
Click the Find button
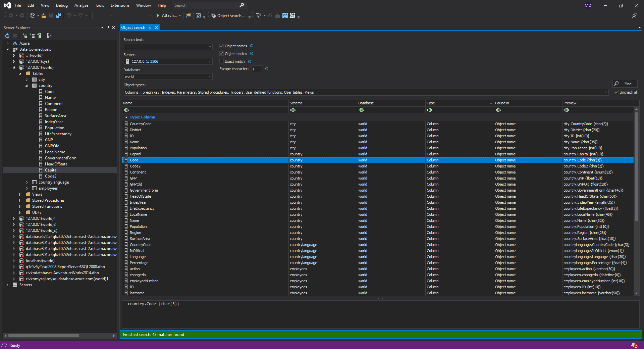coord(625,84)
